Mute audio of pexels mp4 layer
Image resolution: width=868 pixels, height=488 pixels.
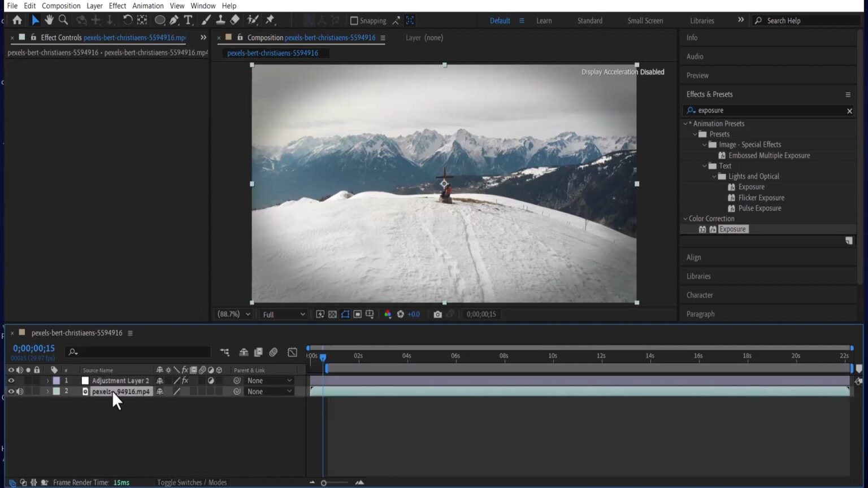20,391
